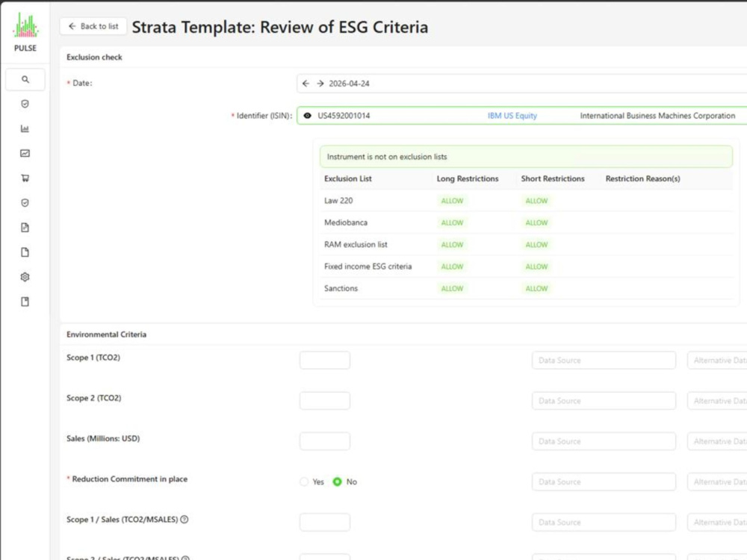Open the search magnifier in the sidebar
The height and width of the screenshot is (560, 747).
click(x=25, y=80)
